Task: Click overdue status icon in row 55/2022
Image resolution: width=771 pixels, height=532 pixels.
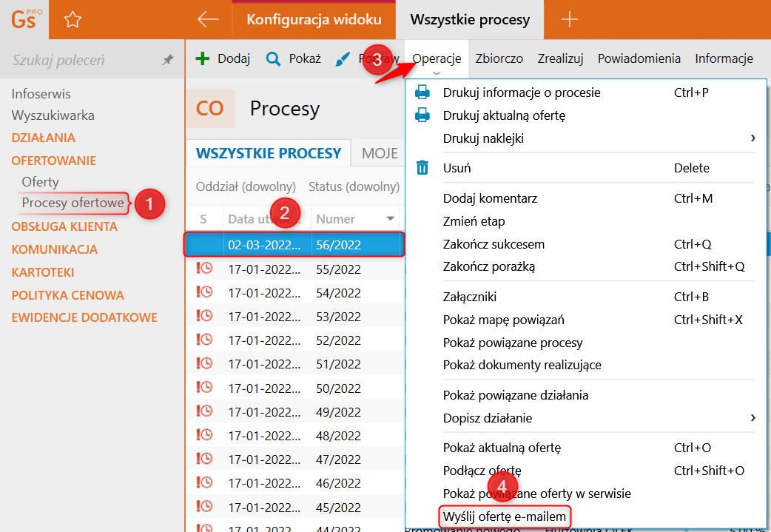Action: pyautogui.click(x=204, y=269)
